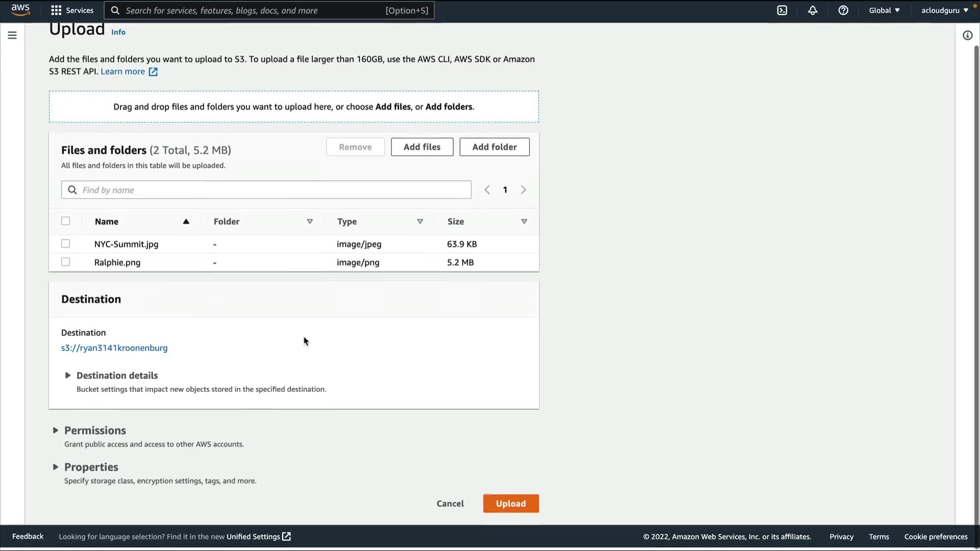The width and height of the screenshot is (980, 551).
Task: Open the Global region dropdown
Action: coord(884,10)
